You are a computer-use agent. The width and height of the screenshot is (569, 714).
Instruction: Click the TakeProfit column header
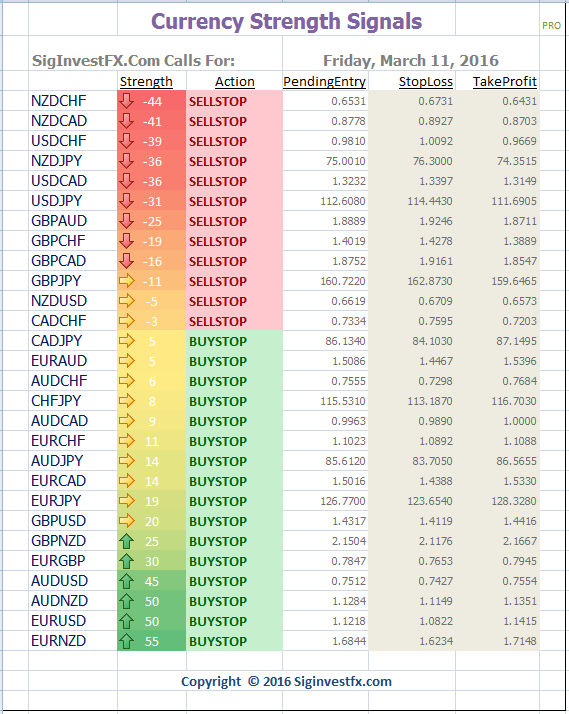coord(504,82)
